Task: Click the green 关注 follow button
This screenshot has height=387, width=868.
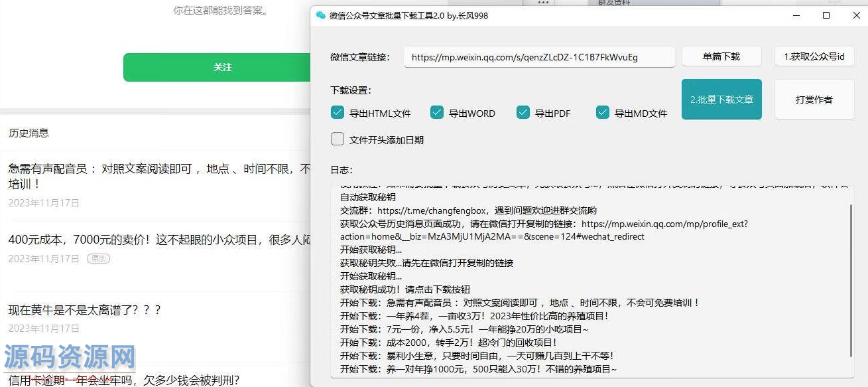Action: pyautogui.click(x=223, y=67)
